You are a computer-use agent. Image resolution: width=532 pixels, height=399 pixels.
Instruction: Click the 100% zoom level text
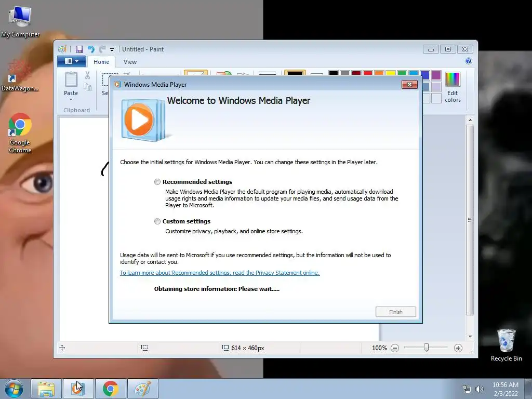click(379, 348)
